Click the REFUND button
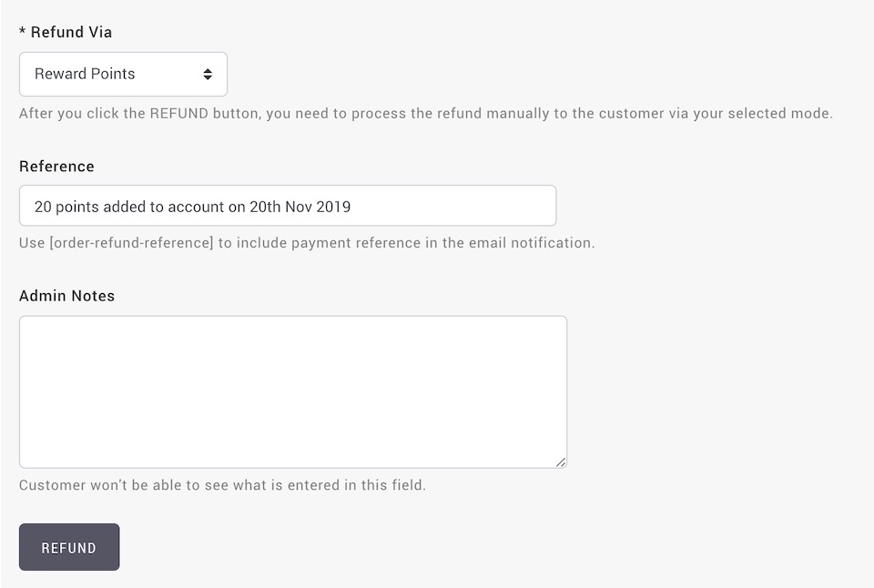The image size is (874, 588). (x=69, y=547)
